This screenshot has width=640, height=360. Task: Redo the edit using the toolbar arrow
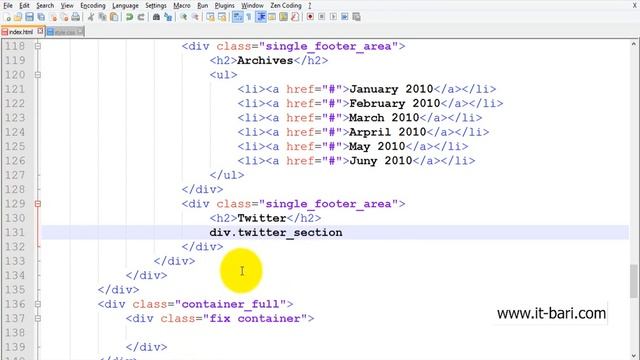141,17
